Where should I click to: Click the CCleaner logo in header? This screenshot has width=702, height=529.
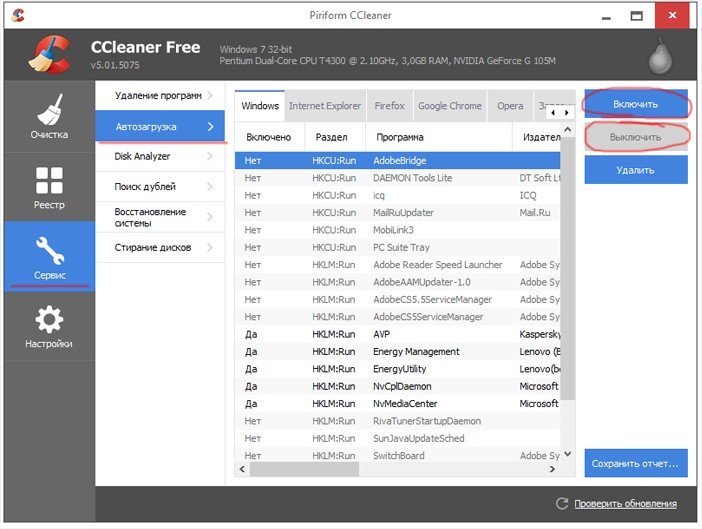[x=48, y=56]
